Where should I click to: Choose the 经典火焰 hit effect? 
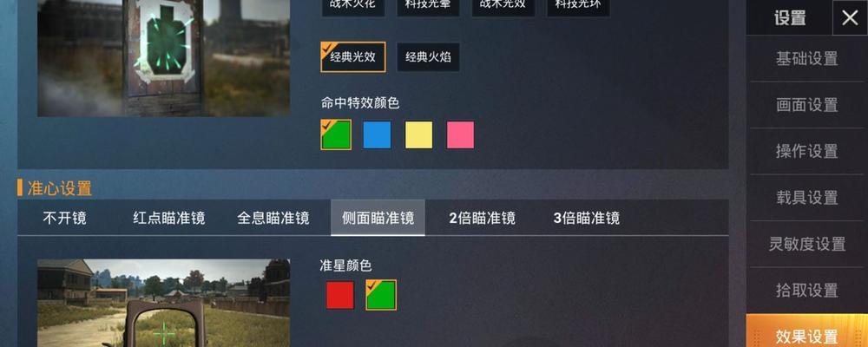(428, 57)
